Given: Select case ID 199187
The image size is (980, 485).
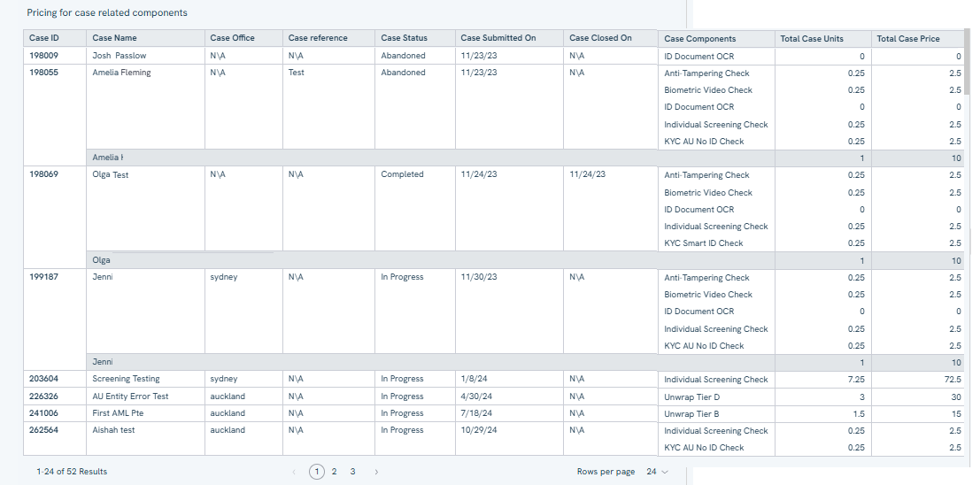Looking at the screenshot, I should (43, 277).
